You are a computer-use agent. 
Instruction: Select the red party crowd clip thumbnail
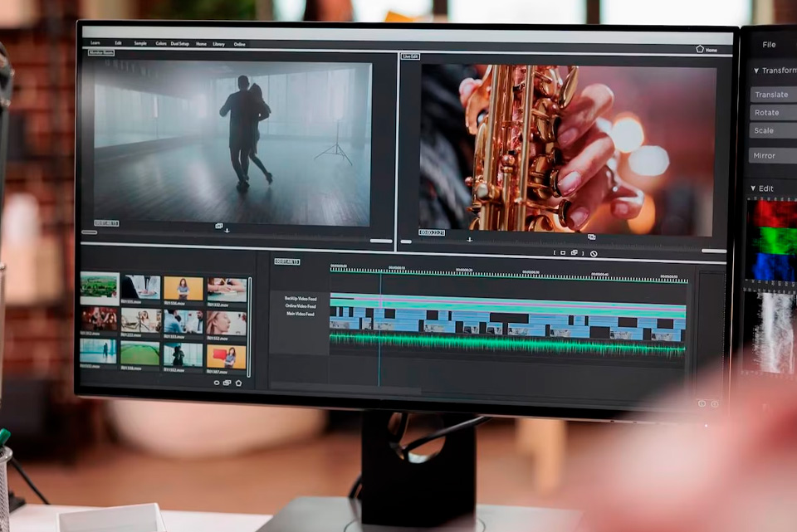(99, 319)
